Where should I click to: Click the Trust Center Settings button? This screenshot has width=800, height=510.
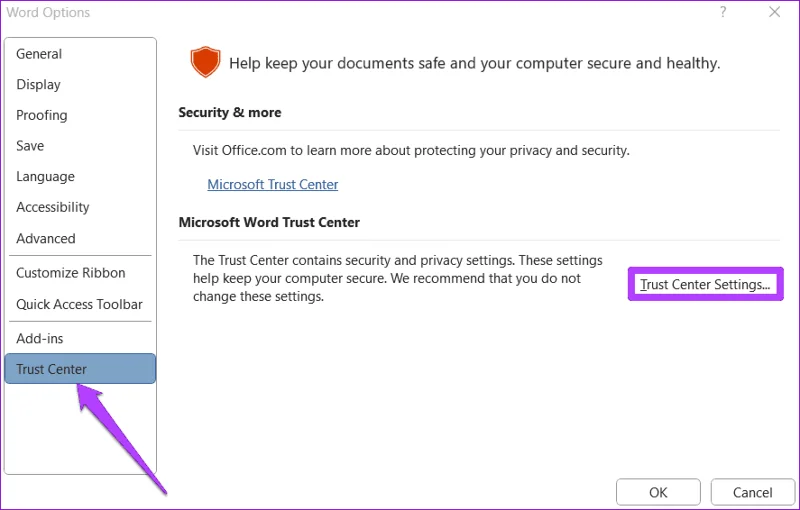tap(705, 284)
